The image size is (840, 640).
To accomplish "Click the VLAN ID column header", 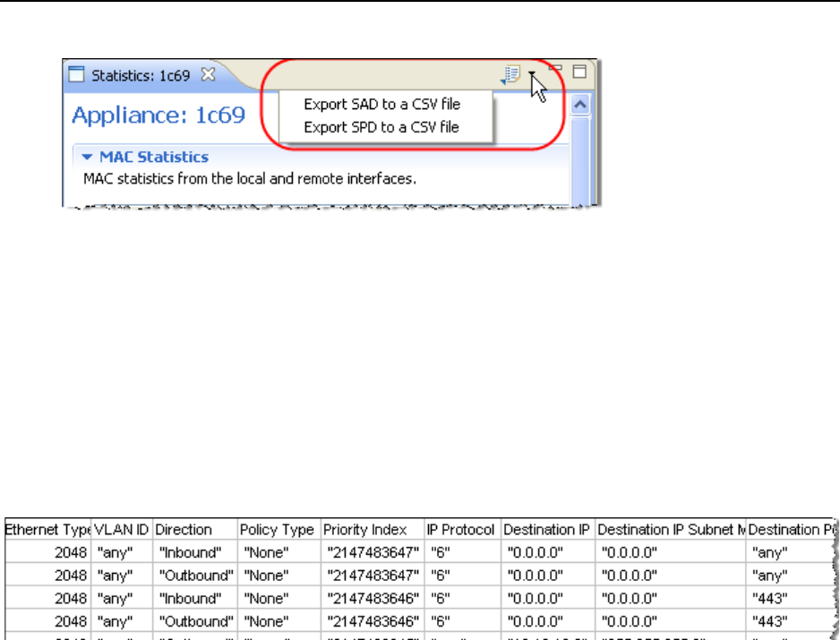I will (123, 530).
